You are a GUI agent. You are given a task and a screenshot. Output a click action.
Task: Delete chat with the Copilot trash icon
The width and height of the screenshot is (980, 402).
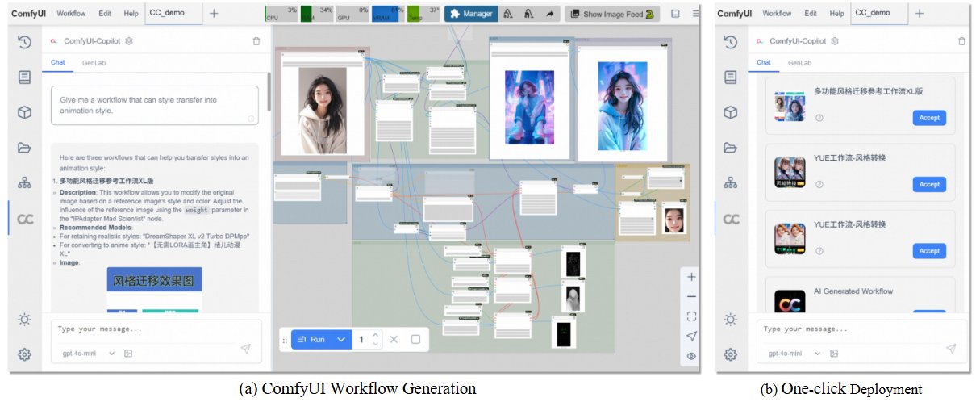click(256, 41)
